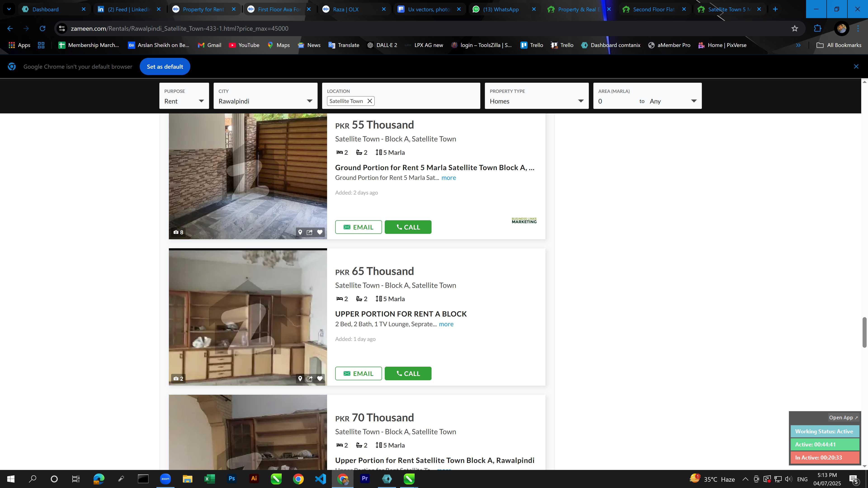This screenshot has height=488, width=868.
Task: Open UPPER PORTION FOR RENT A BLOCK listing
Action: tap(401, 314)
